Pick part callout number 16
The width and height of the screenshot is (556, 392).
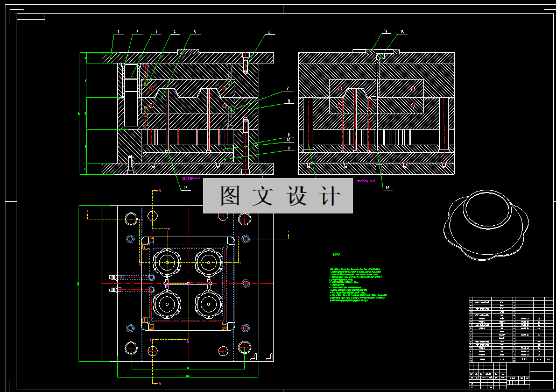coord(387,188)
